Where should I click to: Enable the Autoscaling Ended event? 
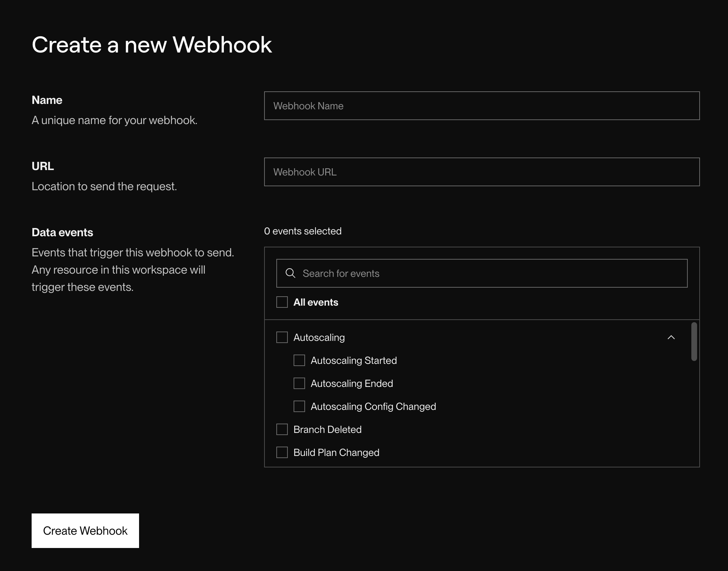[x=299, y=383]
